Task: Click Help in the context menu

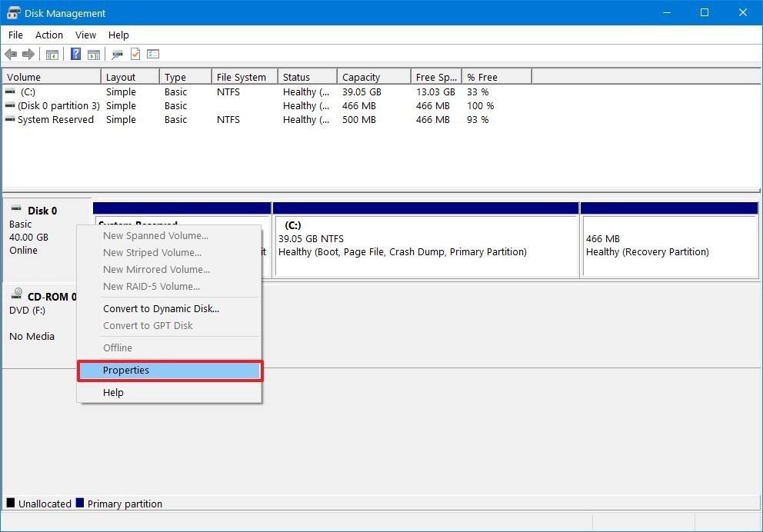Action: [x=113, y=393]
